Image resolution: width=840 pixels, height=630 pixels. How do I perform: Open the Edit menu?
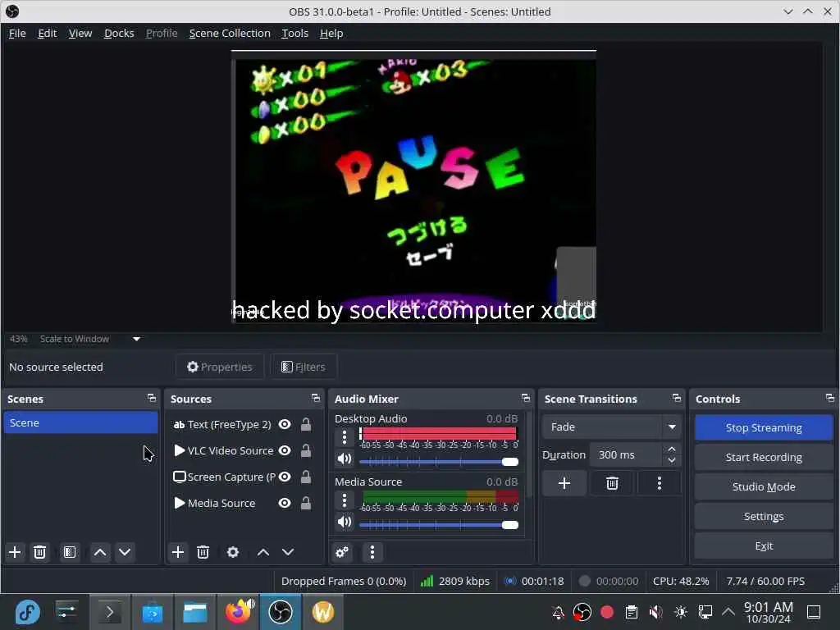pyautogui.click(x=47, y=33)
